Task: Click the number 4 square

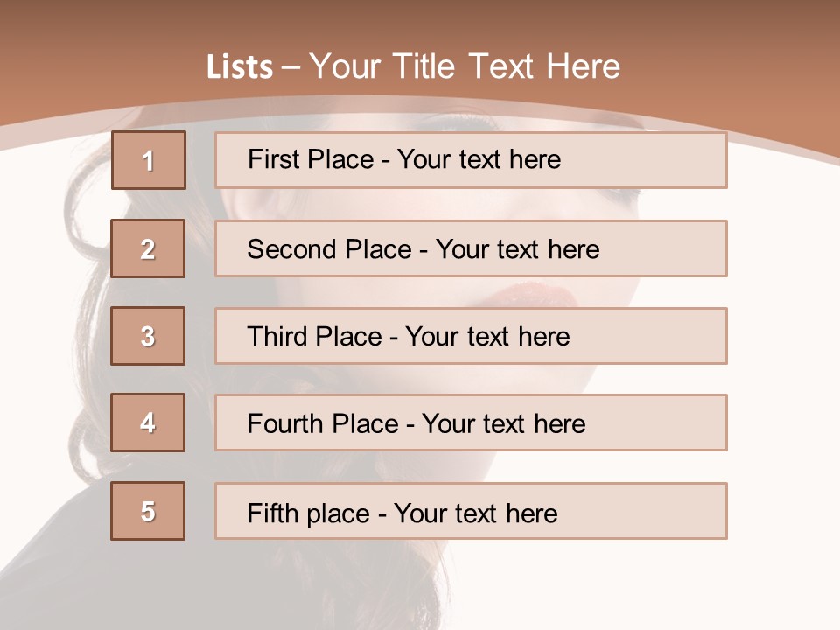Action: 148,423
